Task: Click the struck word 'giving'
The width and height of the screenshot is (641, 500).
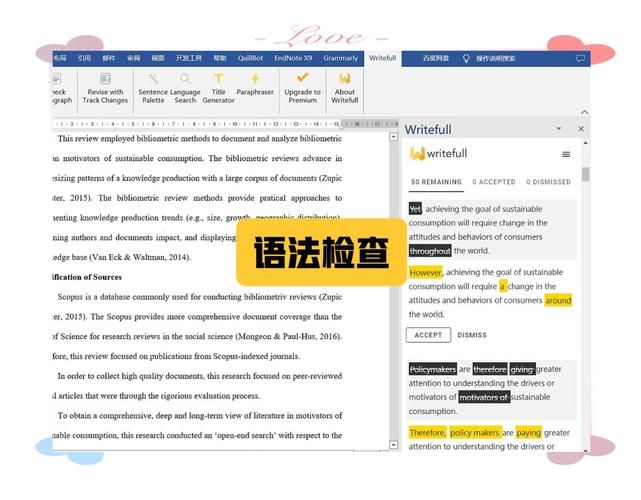Action: (522, 369)
